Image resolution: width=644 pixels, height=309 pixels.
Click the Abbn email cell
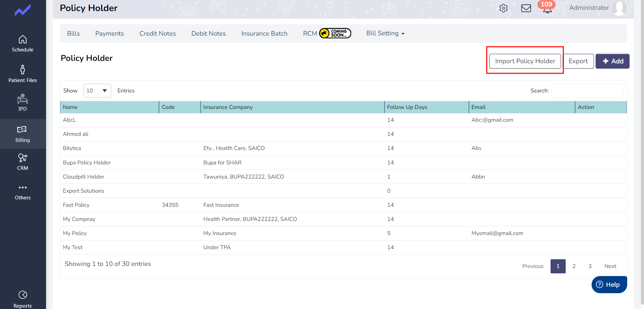coord(478,177)
